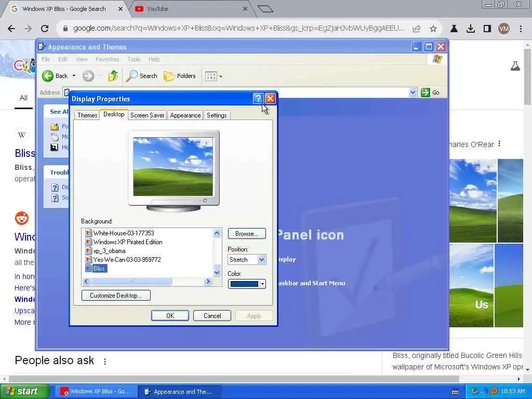Toggle Folders pane in Explorer
The height and width of the screenshot is (399, 532).
tap(179, 76)
